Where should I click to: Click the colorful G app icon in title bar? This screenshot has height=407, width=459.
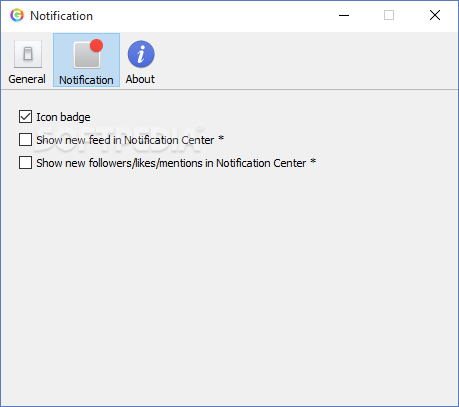[x=17, y=16]
